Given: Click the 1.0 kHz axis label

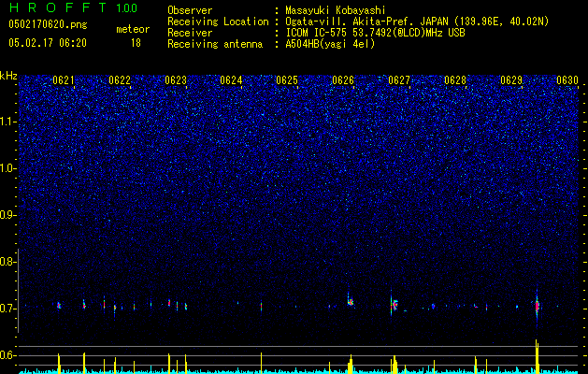Looking at the screenshot, I should 8,168.
